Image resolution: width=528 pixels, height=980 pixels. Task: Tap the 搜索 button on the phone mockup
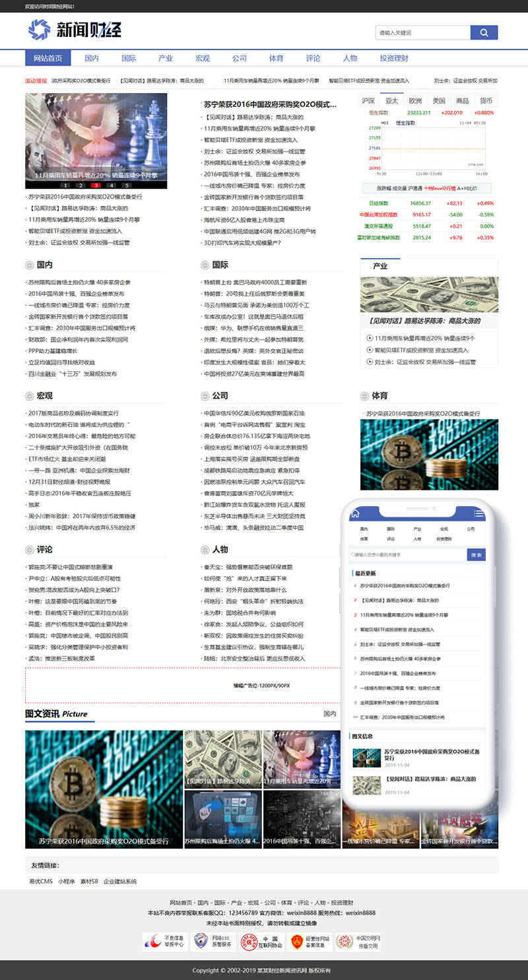(x=476, y=554)
